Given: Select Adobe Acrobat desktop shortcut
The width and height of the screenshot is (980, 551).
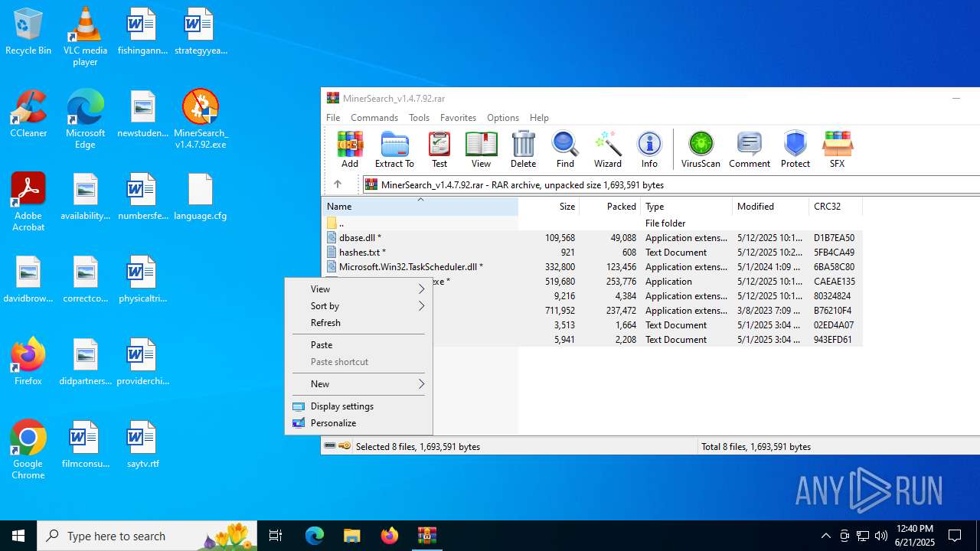Looking at the screenshot, I should tap(28, 202).
